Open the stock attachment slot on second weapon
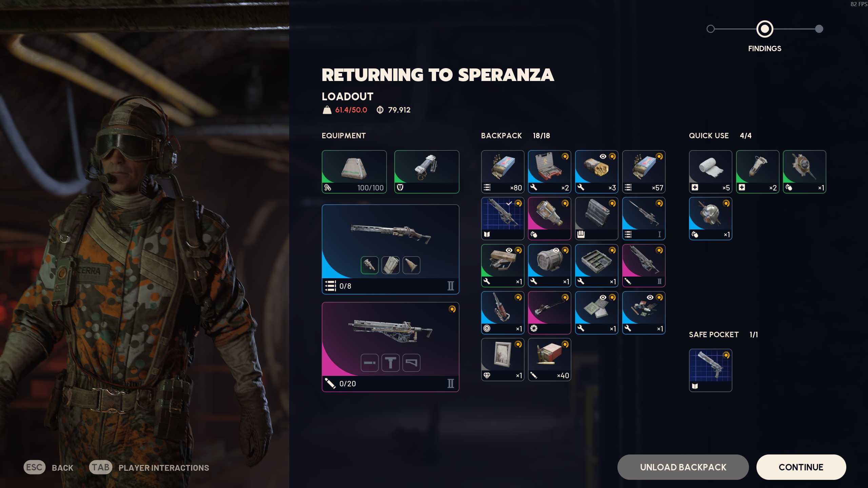The image size is (868, 488). pyautogui.click(x=411, y=363)
